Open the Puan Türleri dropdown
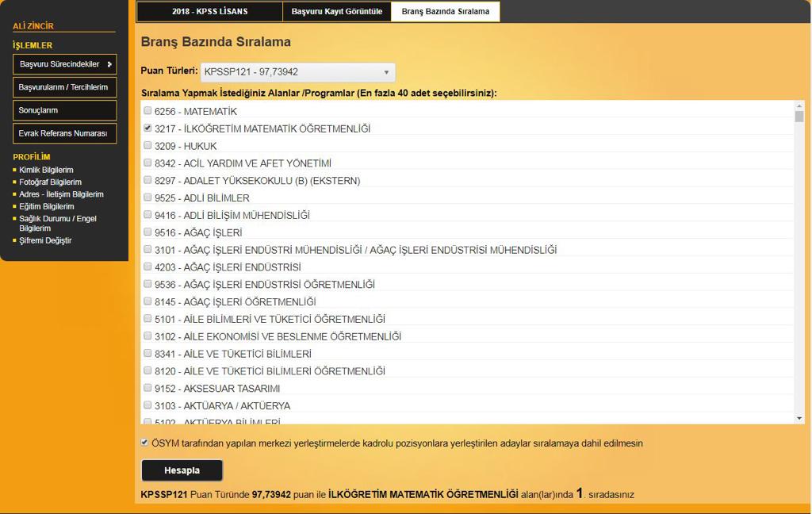 [x=297, y=72]
